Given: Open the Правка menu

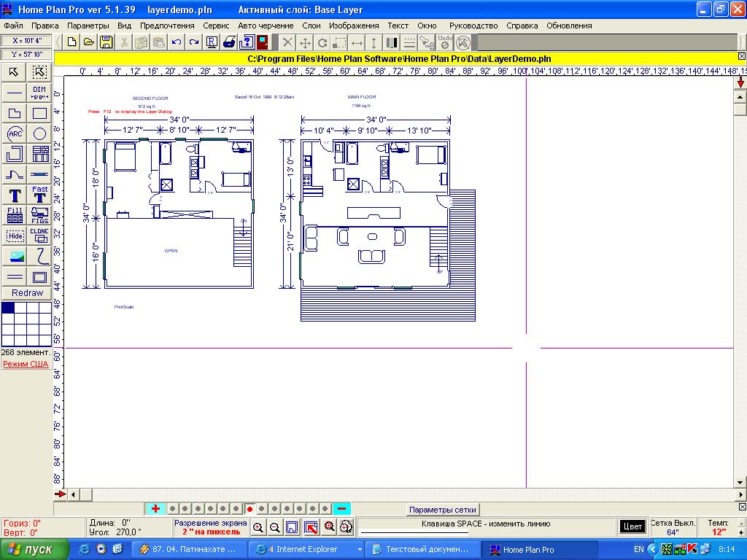Looking at the screenshot, I should coord(44,26).
